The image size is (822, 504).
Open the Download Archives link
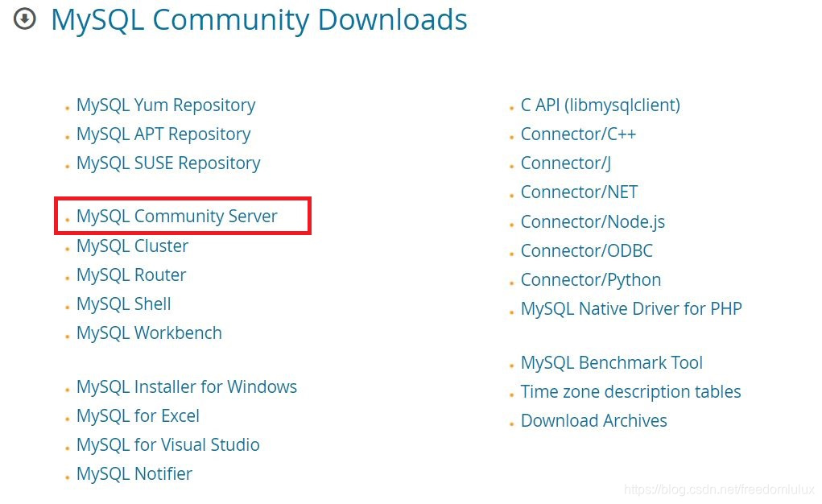click(x=594, y=420)
